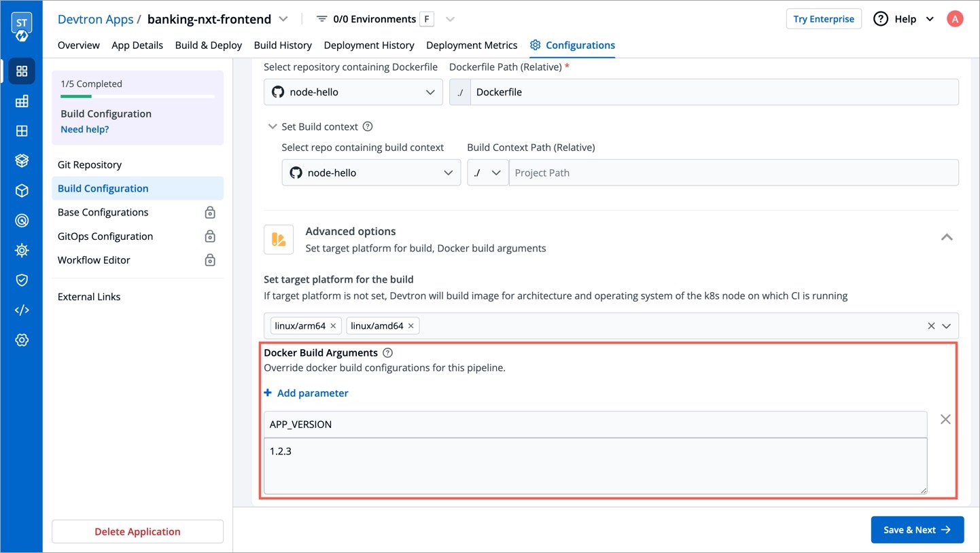This screenshot has height=553, width=980.
Task: Open the single cube icon in sidebar
Action: coord(22,190)
